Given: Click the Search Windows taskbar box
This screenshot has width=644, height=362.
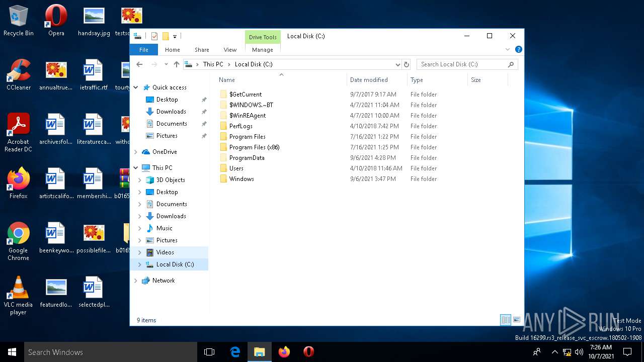Looking at the screenshot, I should pyautogui.click(x=111, y=352).
